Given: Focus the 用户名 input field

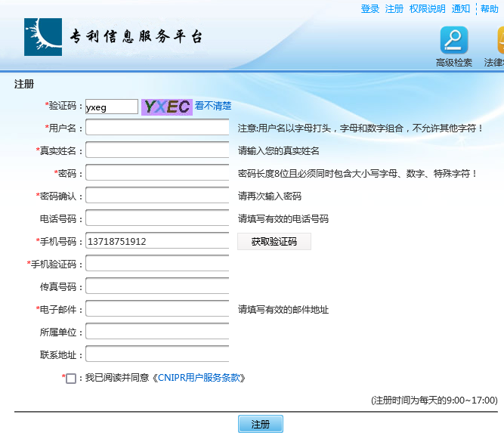Looking at the screenshot, I should (x=157, y=128).
